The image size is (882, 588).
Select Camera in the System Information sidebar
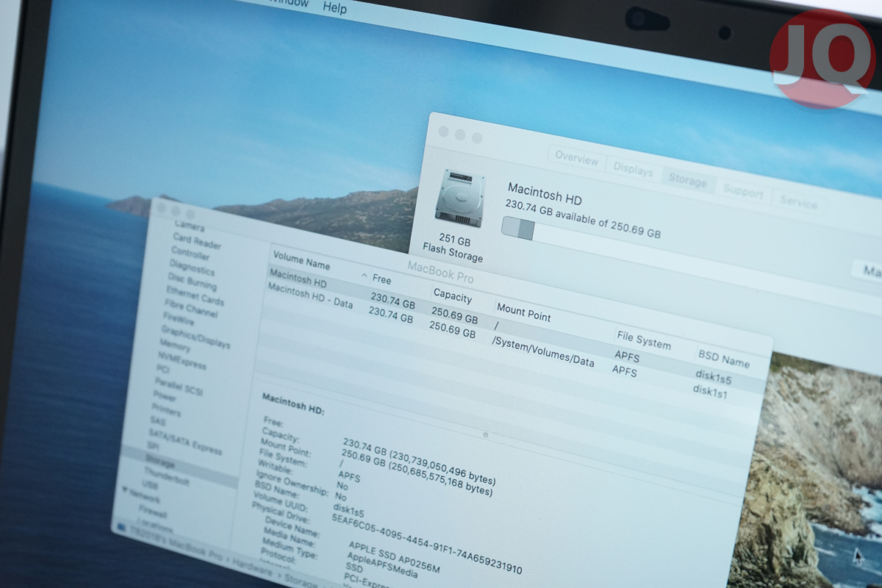point(190,227)
